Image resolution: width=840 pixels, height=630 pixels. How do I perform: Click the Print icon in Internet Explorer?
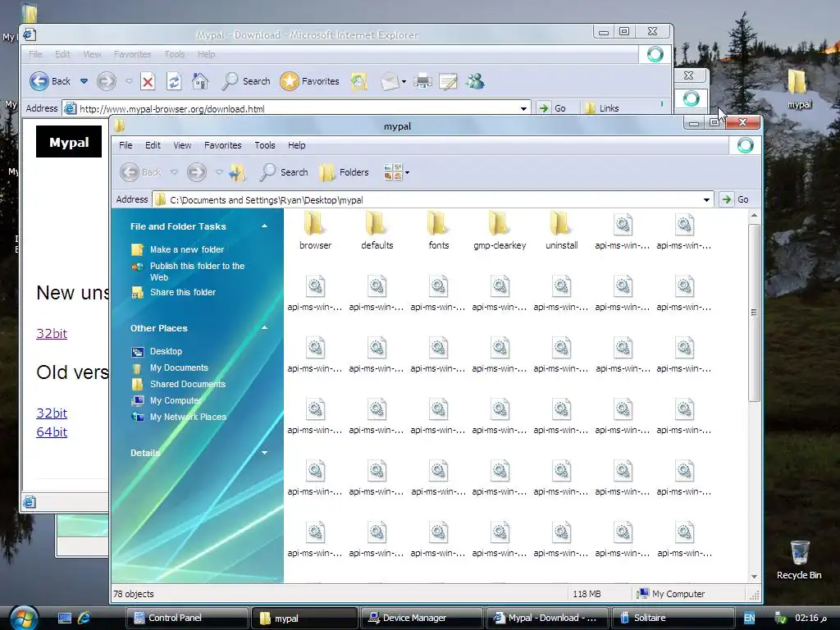(x=422, y=81)
